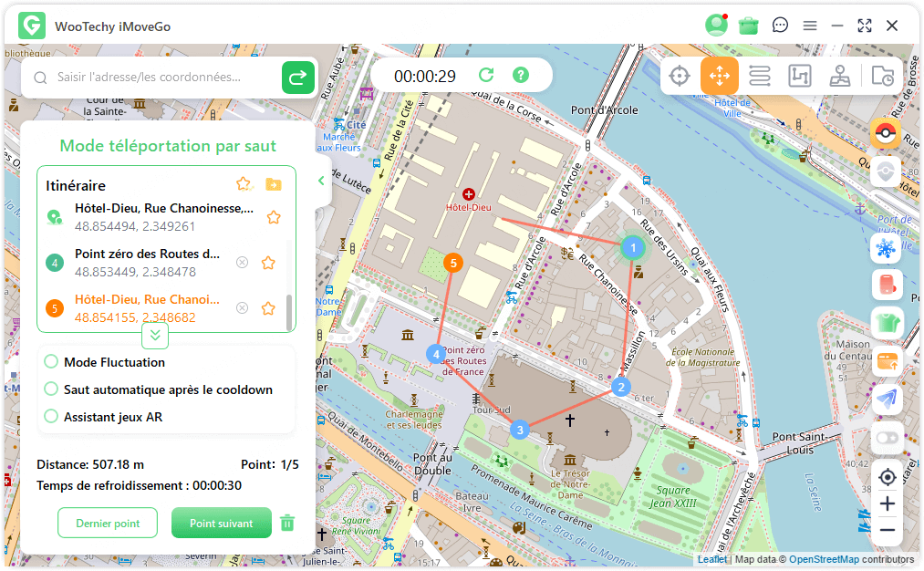
Task: Click the Point suivant button
Action: click(222, 524)
